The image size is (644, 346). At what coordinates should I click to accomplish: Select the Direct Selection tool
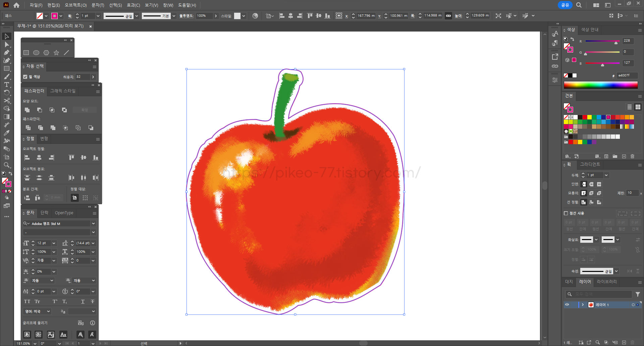tap(6, 44)
